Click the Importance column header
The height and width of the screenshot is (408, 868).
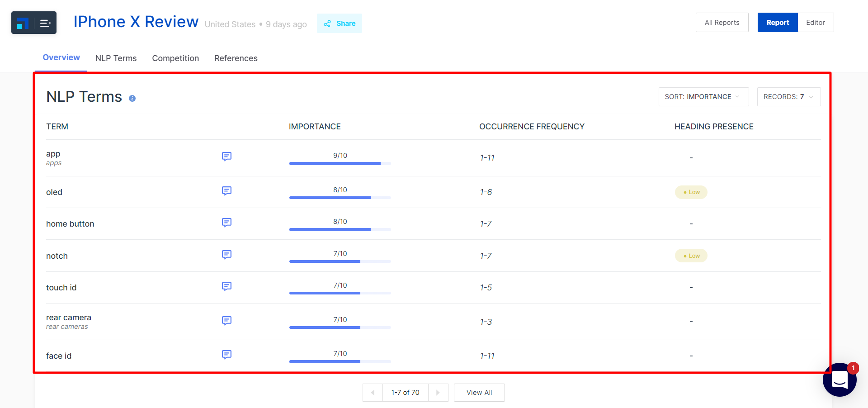point(315,127)
